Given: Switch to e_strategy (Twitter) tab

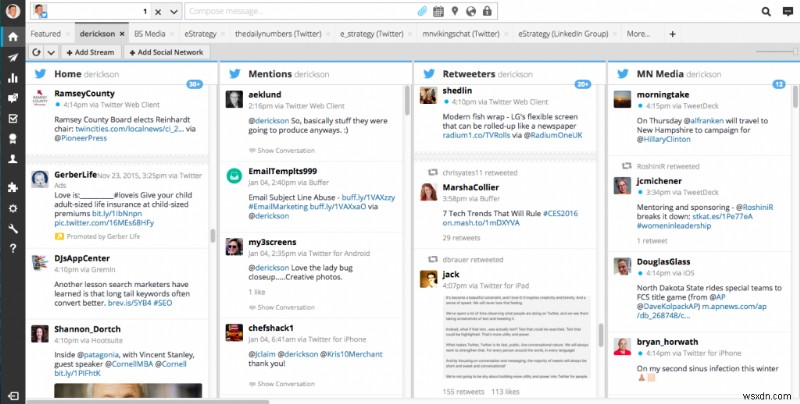Looking at the screenshot, I should (371, 34).
